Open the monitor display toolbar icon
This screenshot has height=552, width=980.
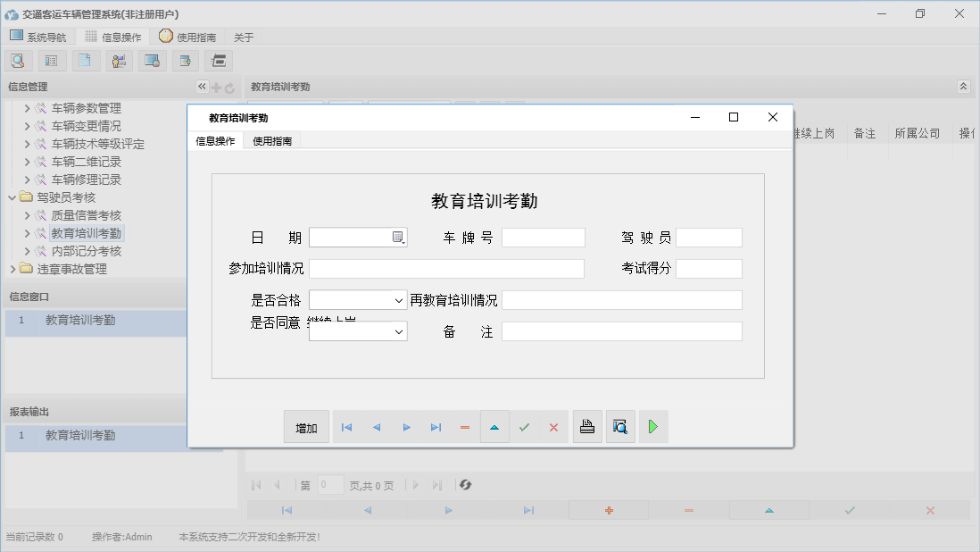coord(153,60)
